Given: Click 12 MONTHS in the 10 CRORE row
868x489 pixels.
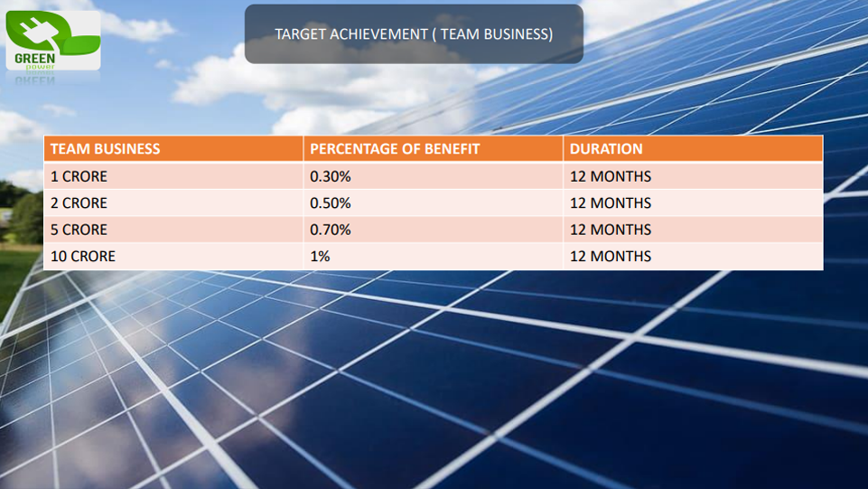Looking at the screenshot, I should point(611,257).
